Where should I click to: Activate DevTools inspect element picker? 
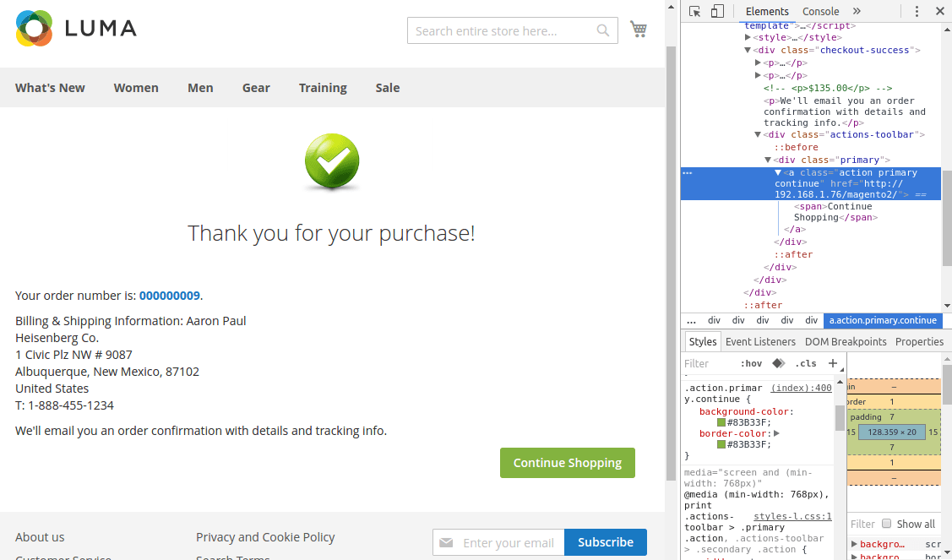click(x=694, y=12)
